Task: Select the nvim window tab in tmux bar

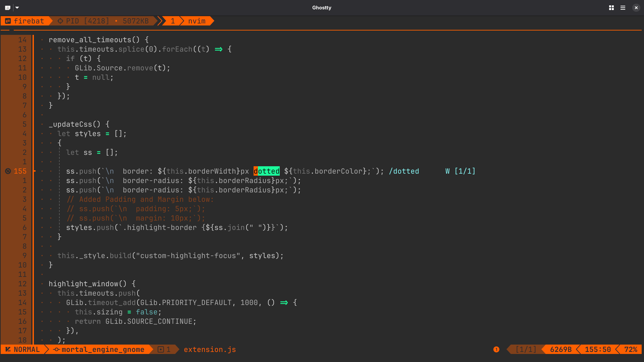Action: 197,21
